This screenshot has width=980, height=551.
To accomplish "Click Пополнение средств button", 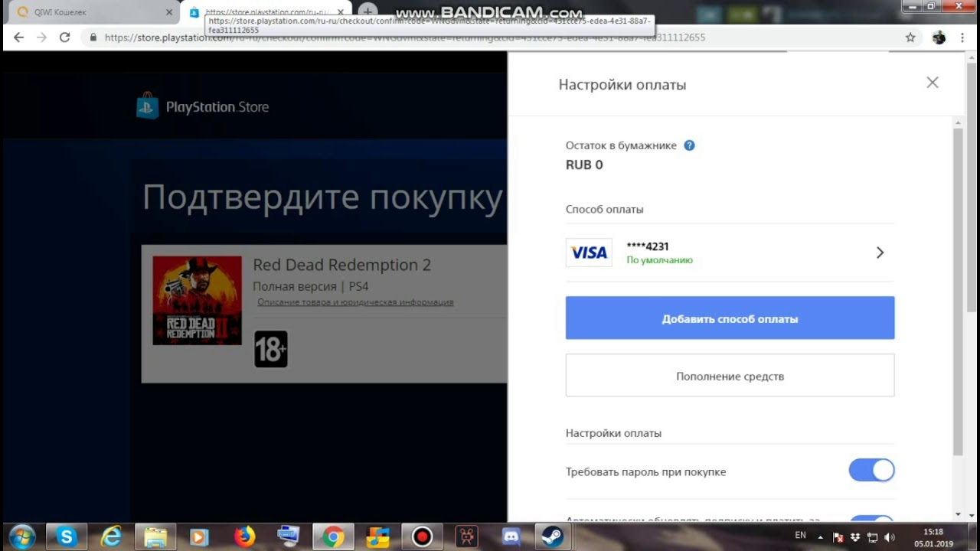I will click(x=730, y=376).
